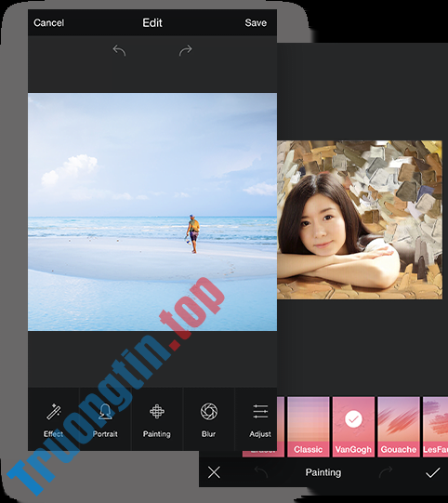Click the Edit title text
Image resolution: width=448 pixels, height=503 pixels.
tap(152, 22)
